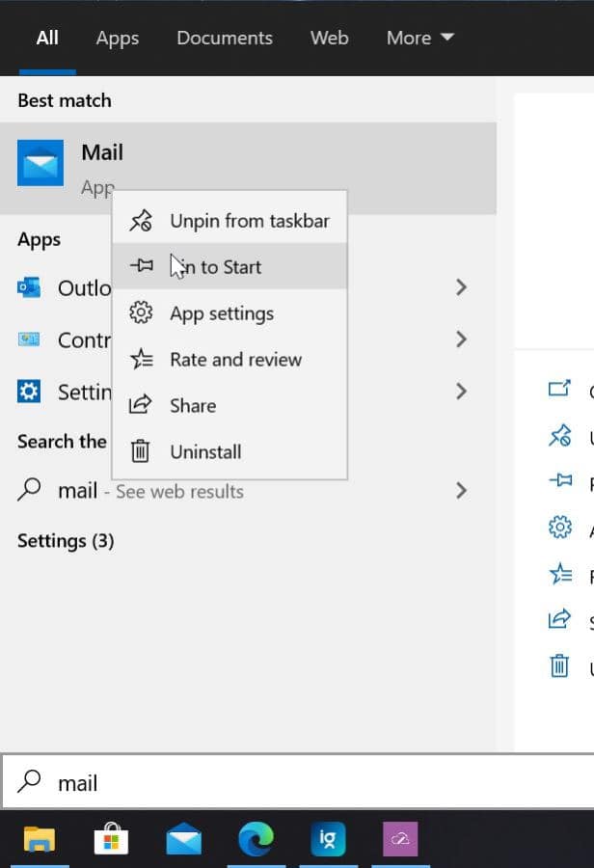
Task: Open File Explorer from the taskbar
Action: [x=39, y=839]
